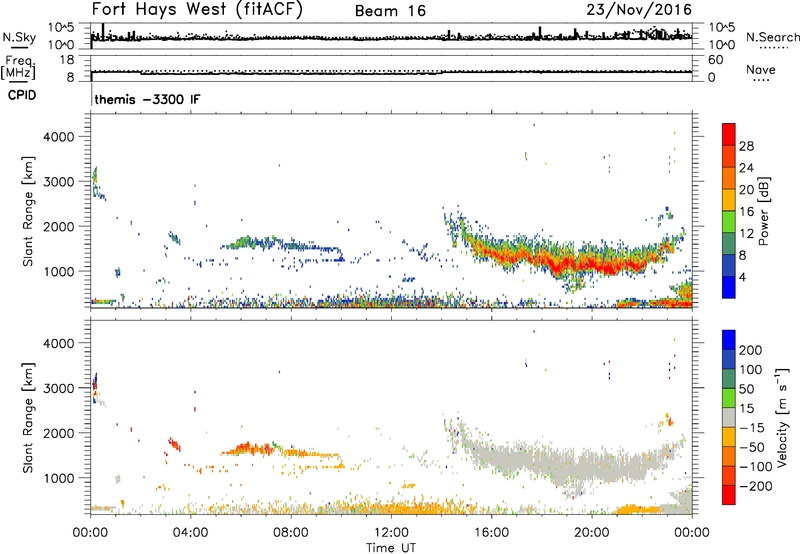
Task: Click the "Time UT" axis title
Action: (391, 547)
